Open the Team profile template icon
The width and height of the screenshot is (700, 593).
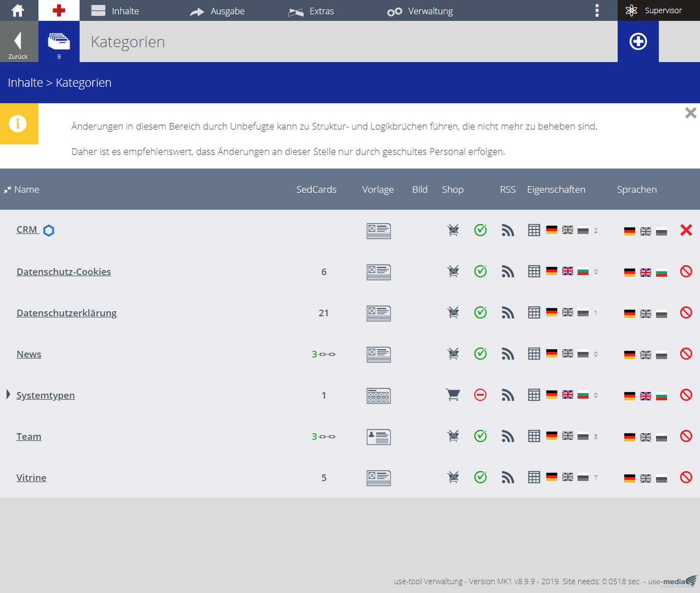pyautogui.click(x=378, y=437)
